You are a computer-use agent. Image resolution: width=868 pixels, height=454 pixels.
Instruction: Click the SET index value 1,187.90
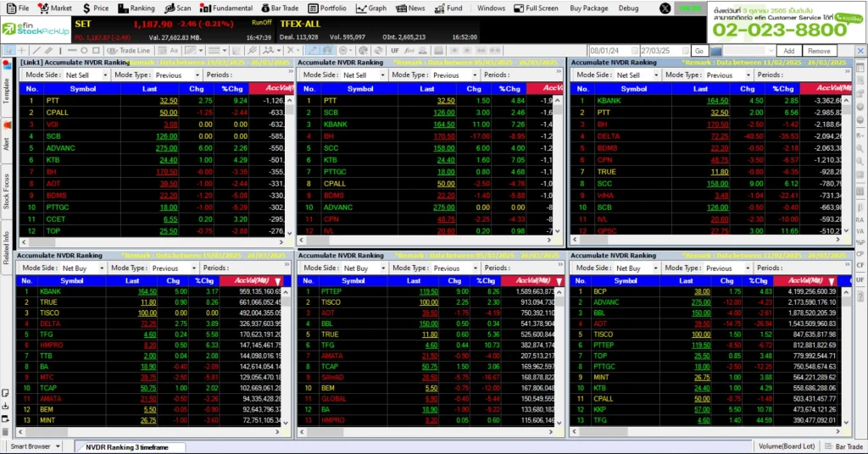click(153, 25)
